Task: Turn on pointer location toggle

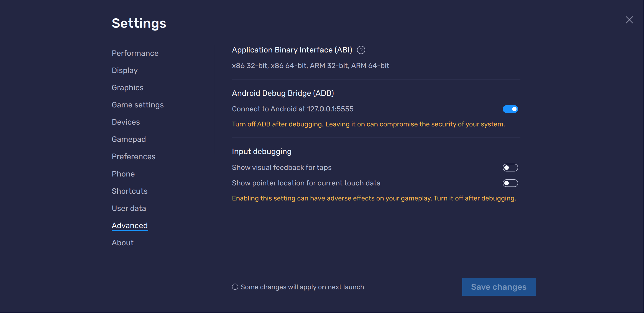Action: tap(510, 183)
